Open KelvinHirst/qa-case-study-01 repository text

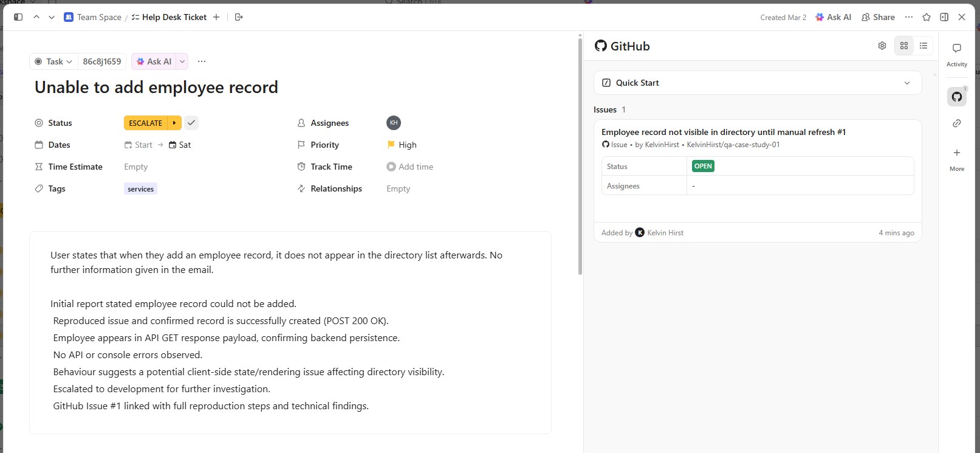pyautogui.click(x=733, y=145)
